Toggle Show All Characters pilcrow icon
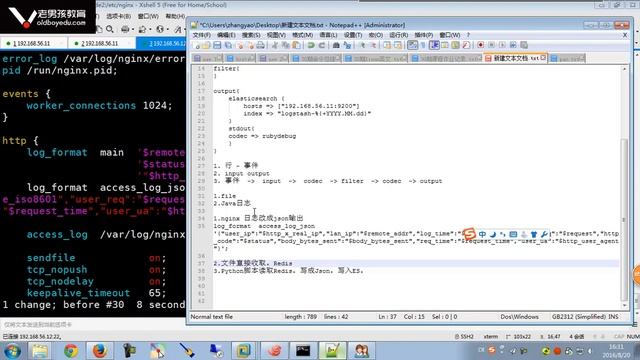The image size is (640, 360). pos(423,45)
